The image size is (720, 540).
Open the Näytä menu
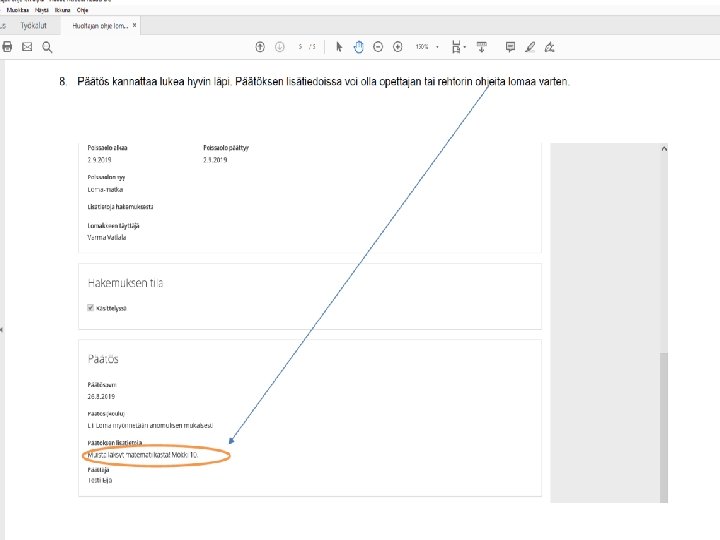[x=42, y=10]
